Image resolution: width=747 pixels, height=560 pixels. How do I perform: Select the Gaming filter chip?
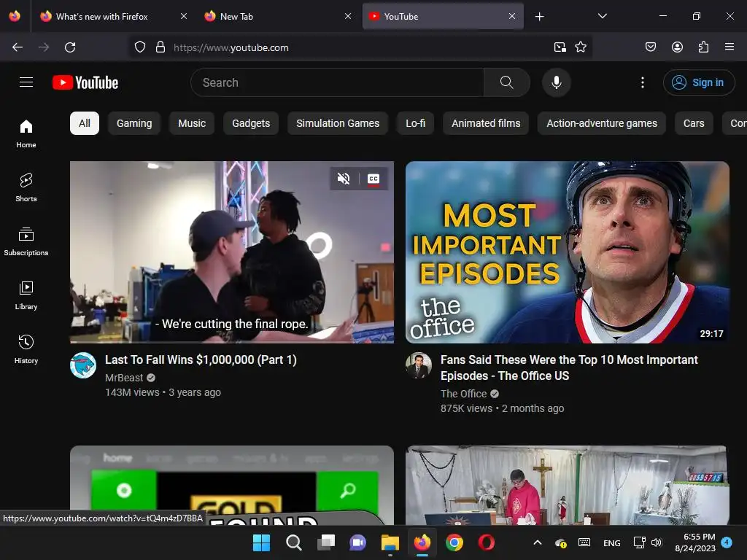pos(134,123)
